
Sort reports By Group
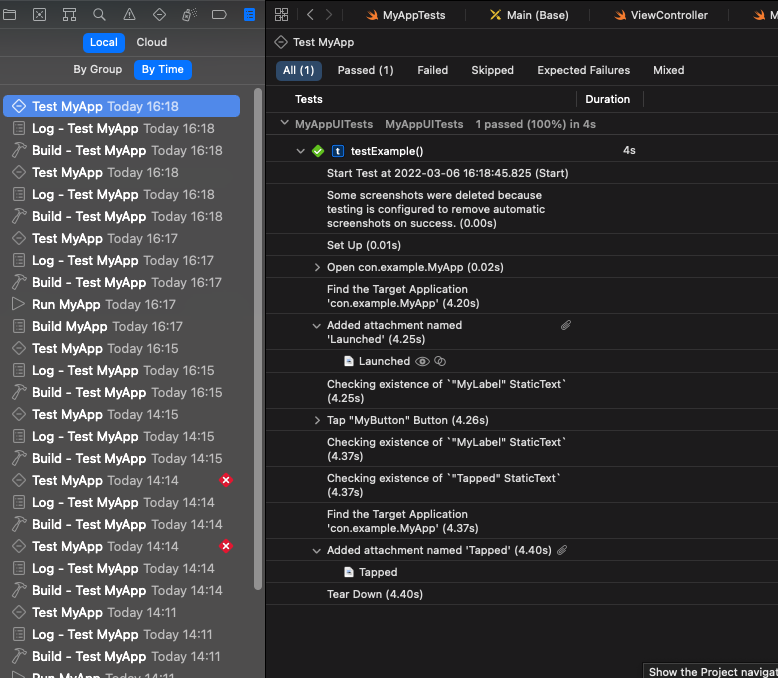[x=98, y=69]
